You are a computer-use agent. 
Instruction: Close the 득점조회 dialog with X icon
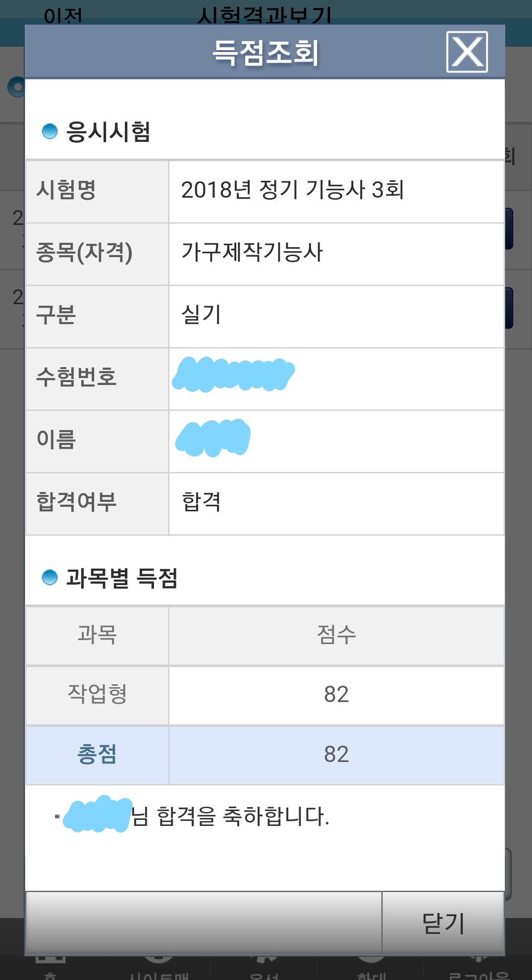point(467,52)
